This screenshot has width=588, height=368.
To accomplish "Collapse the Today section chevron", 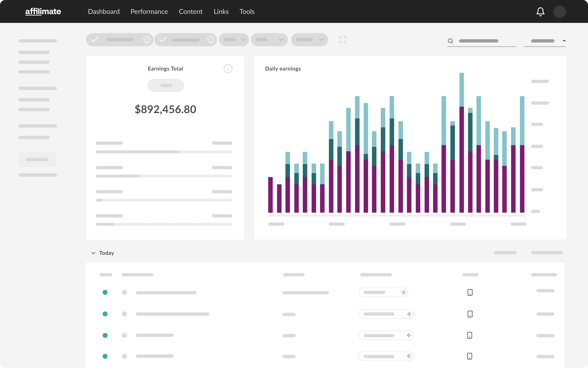I will pos(93,253).
